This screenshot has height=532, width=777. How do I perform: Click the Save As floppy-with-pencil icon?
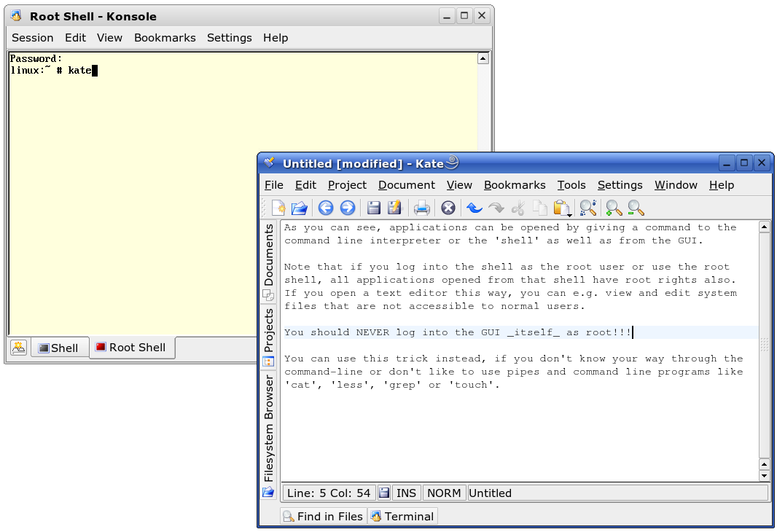[395, 208]
